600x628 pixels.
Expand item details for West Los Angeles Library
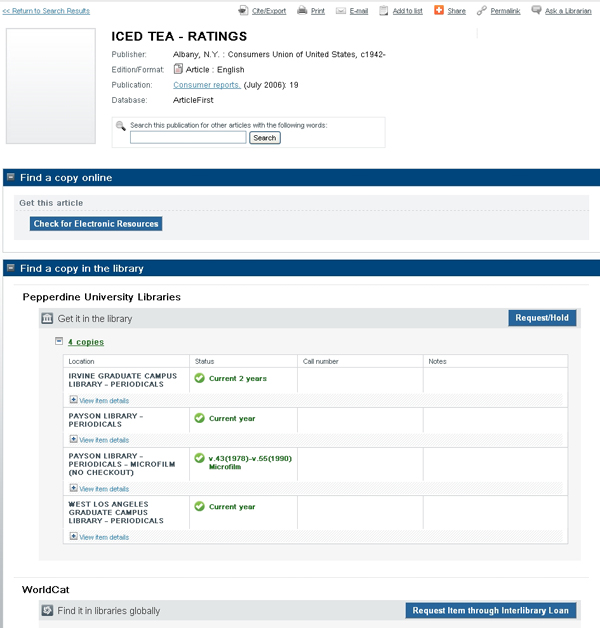click(73, 537)
